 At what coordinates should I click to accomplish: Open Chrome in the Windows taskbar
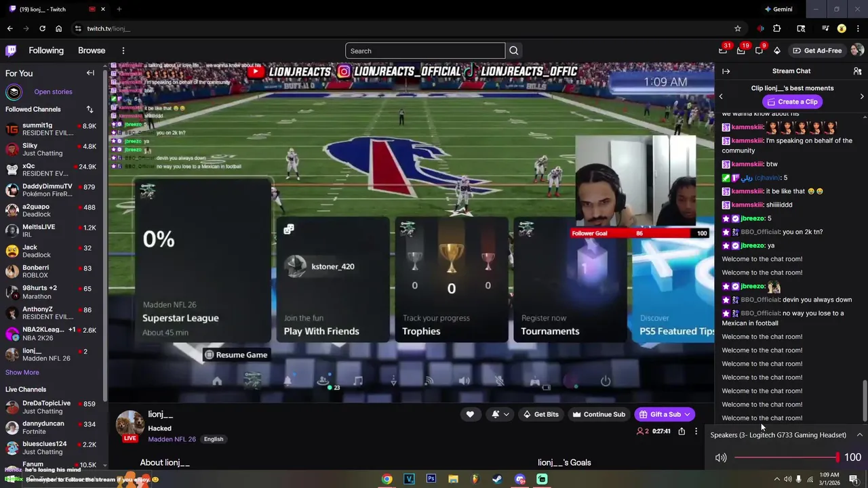[387, 479]
